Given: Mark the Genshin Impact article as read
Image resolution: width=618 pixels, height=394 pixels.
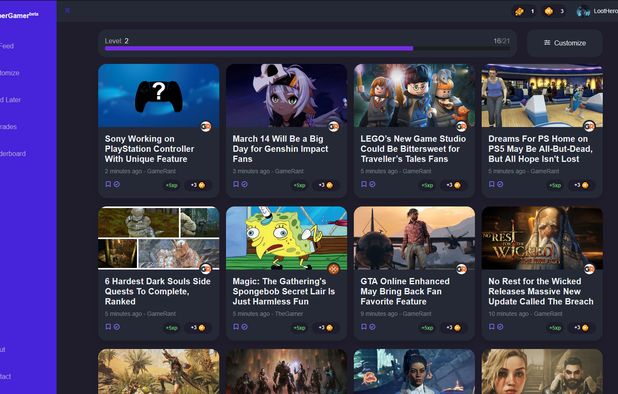Looking at the screenshot, I should click(244, 184).
